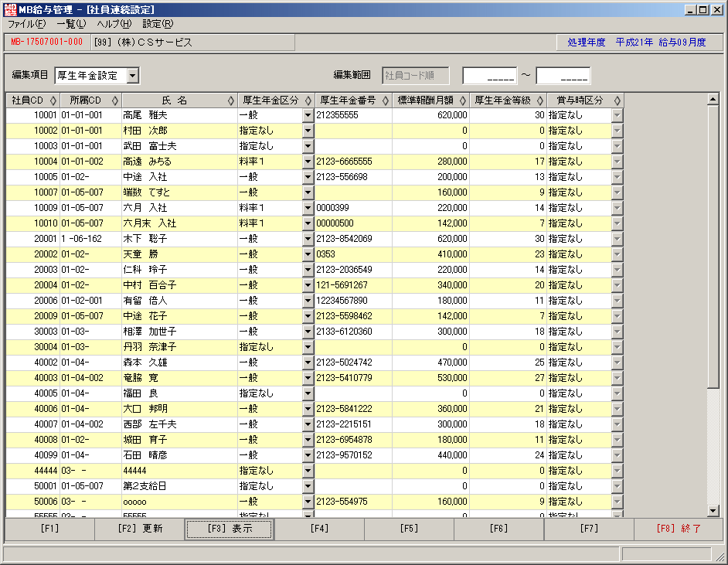Click the MB app icon in title bar

coord(10,9)
